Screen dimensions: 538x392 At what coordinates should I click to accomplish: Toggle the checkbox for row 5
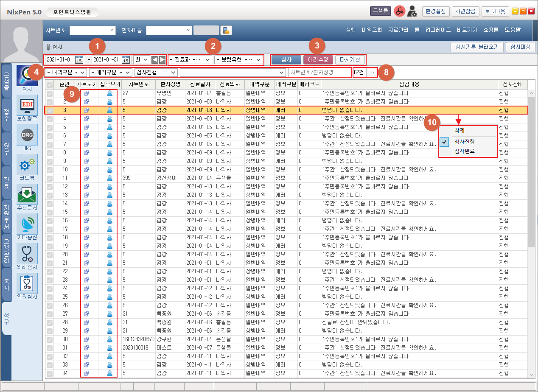50,127
